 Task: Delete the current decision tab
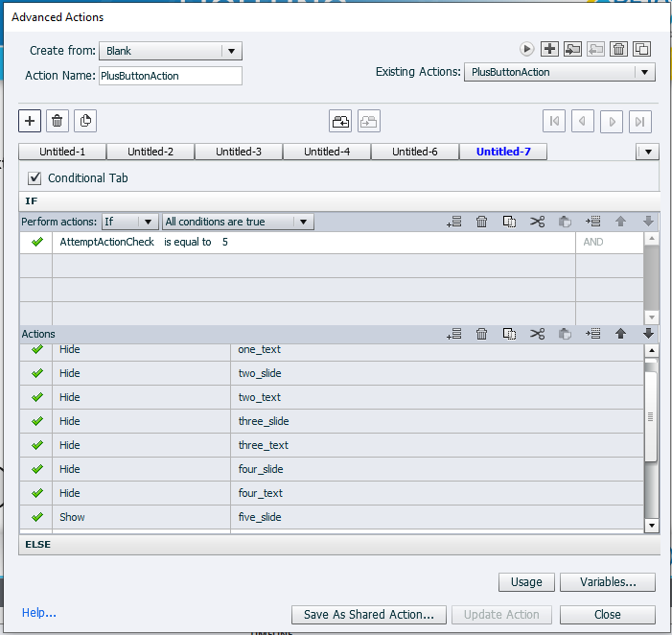click(57, 121)
